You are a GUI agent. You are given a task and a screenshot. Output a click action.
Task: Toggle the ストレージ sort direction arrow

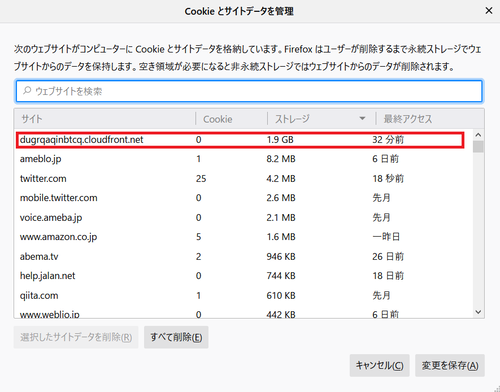click(x=362, y=119)
